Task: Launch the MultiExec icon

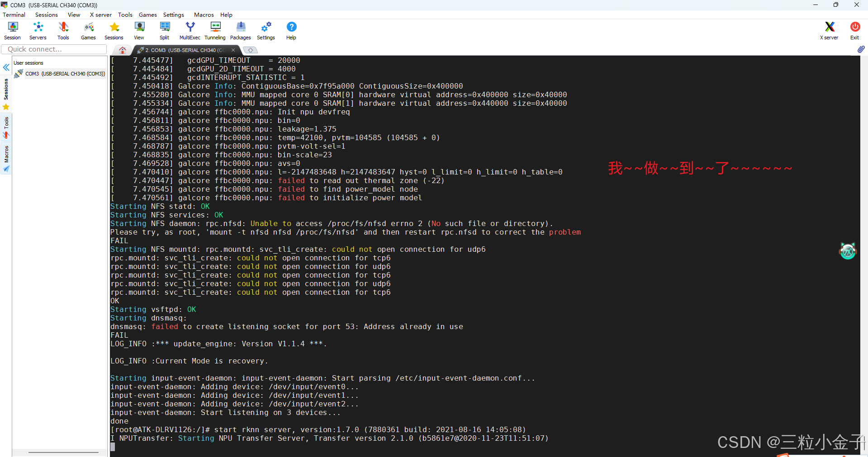Action: pos(190,31)
